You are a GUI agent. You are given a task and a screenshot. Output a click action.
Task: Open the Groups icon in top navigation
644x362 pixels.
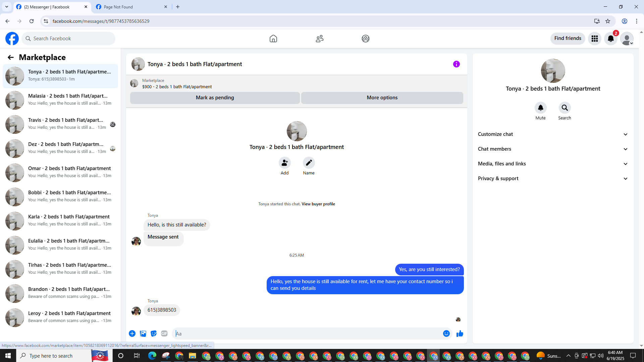[366, 39]
